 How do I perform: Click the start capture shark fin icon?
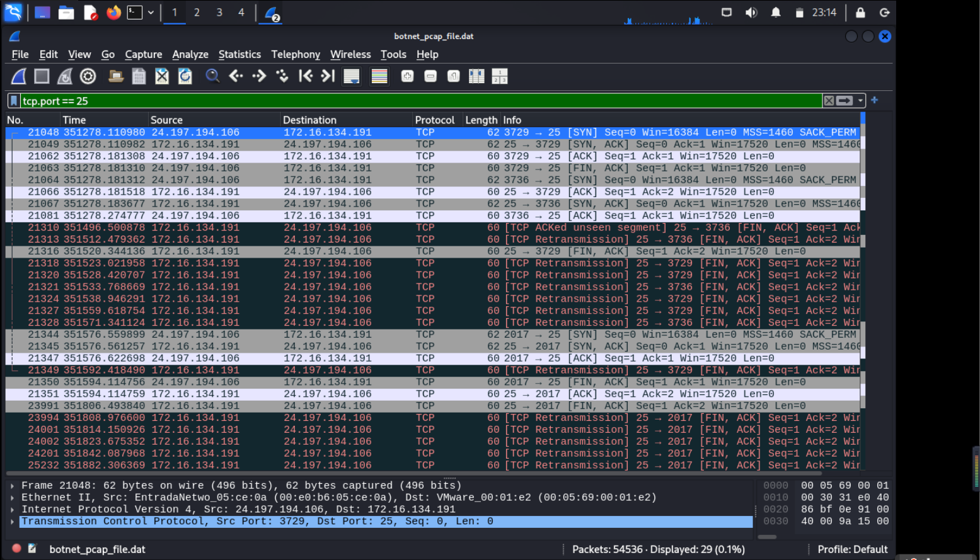[x=19, y=77]
